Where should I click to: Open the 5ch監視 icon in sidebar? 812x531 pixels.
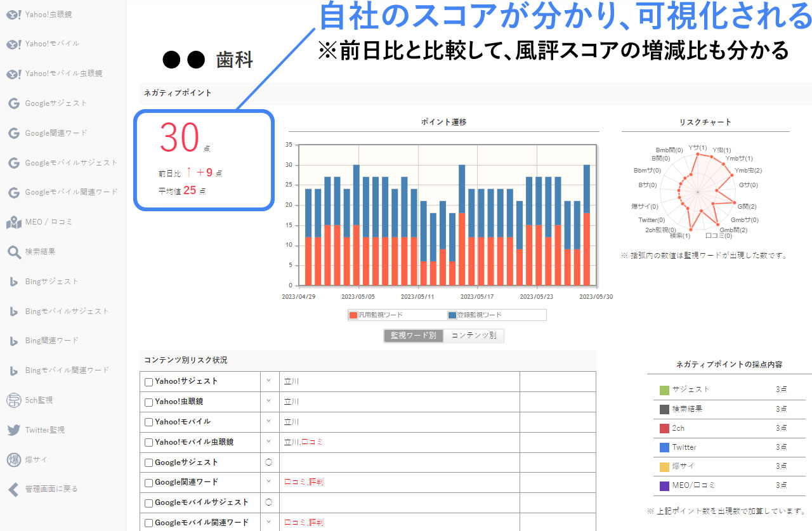tap(14, 400)
